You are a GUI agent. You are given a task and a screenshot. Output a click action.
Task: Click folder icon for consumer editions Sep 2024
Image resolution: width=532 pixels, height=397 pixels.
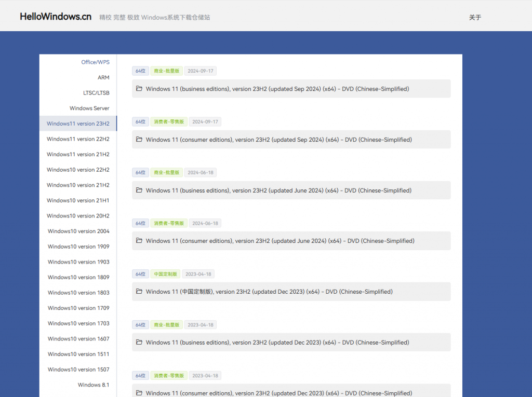139,140
